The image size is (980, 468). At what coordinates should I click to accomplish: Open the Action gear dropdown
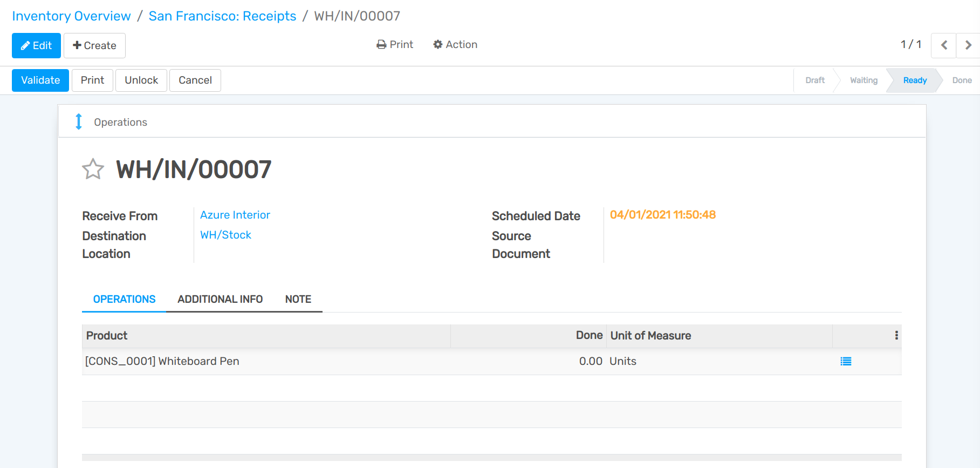455,45
